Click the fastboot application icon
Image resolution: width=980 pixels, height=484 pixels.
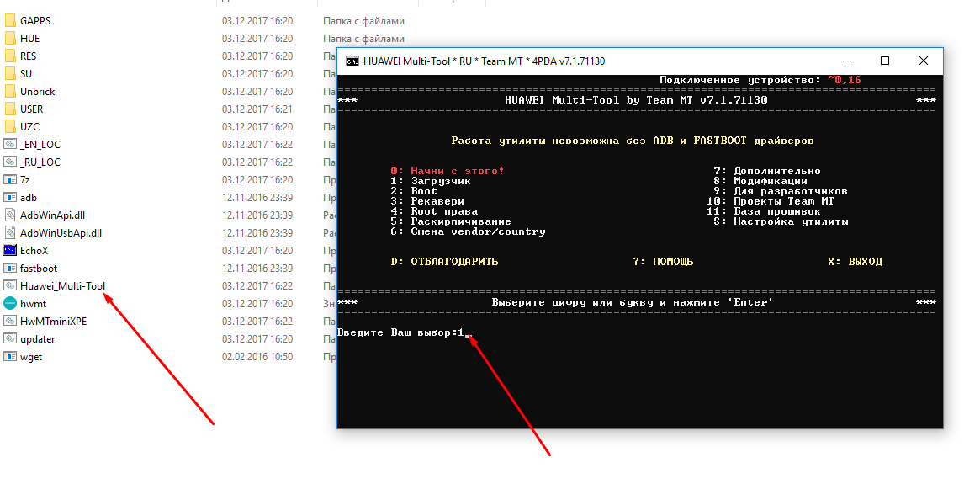tap(10, 269)
